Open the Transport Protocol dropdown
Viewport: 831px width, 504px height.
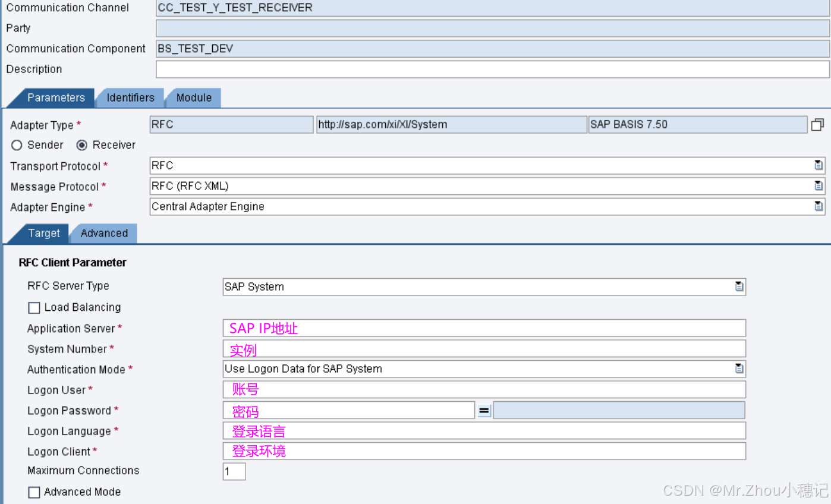[x=818, y=165]
